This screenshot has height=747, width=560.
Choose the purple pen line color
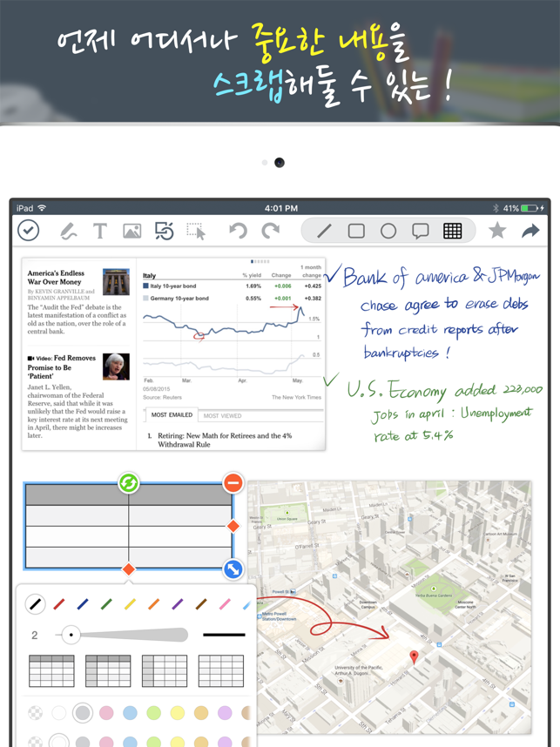(x=178, y=604)
